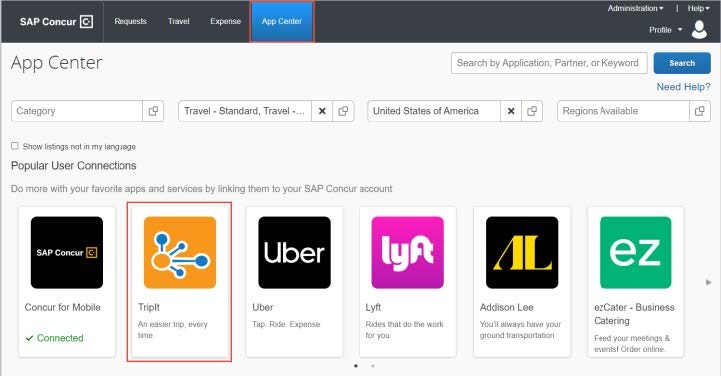Image resolution: width=721 pixels, height=376 pixels.
Task: Click the Connected status under Concur for Mobile
Action: 54,338
